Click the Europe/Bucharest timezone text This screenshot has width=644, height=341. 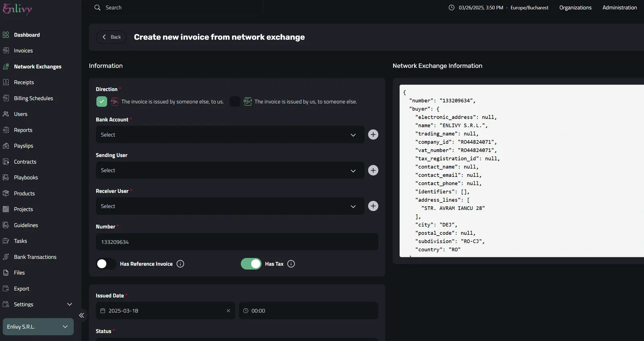[529, 8]
